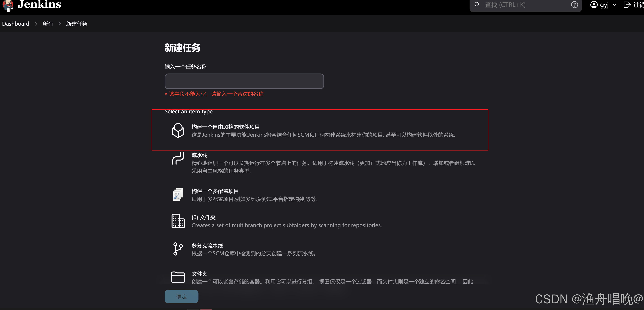Click the Select an item type label
Viewport: 644px width, 310px height.
(x=188, y=112)
